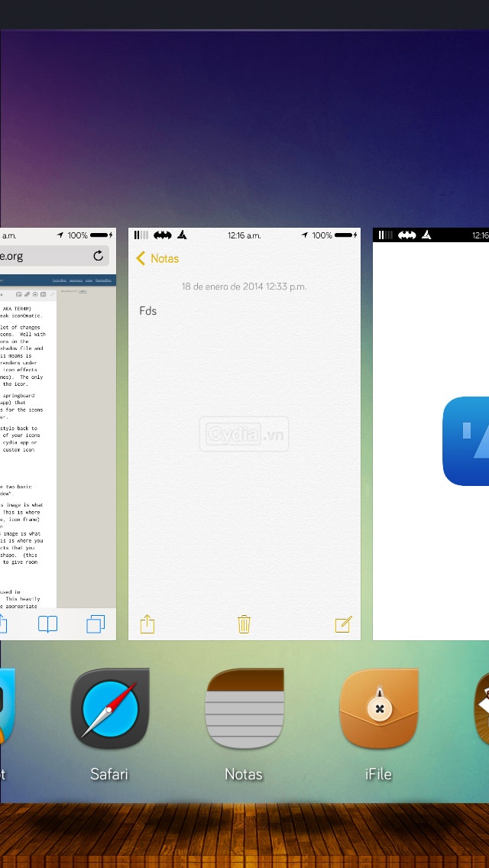
Task: Tap the note date "18 de enero de 2014"
Action: pos(222,287)
